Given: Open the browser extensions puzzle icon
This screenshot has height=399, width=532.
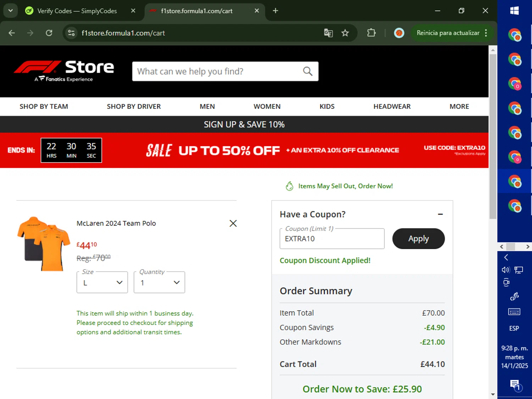Looking at the screenshot, I should [x=371, y=33].
